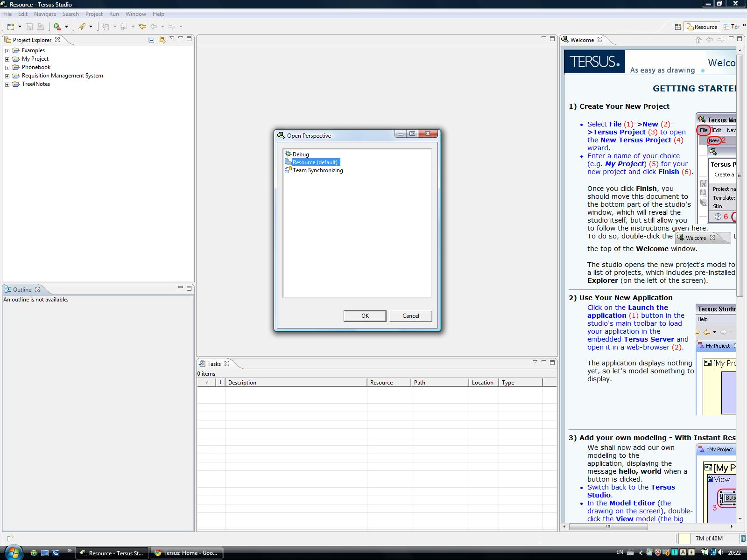Viewport: 747px width, 560px height.
Task: Select Debug perspective in the list
Action: (301, 154)
